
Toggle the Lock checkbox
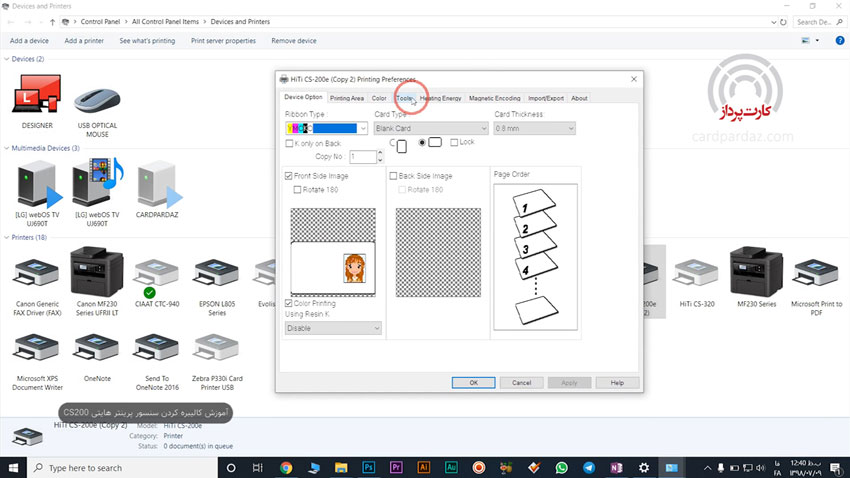(x=454, y=143)
